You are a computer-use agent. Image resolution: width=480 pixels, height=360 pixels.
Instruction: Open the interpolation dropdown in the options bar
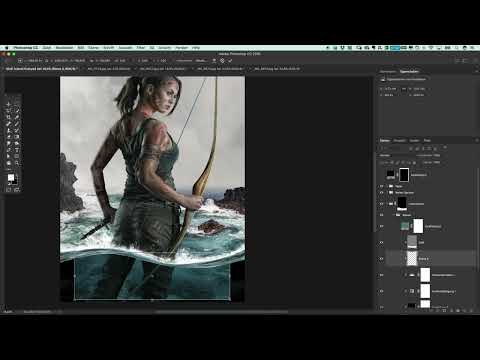pyautogui.click(x=202, y=61)
